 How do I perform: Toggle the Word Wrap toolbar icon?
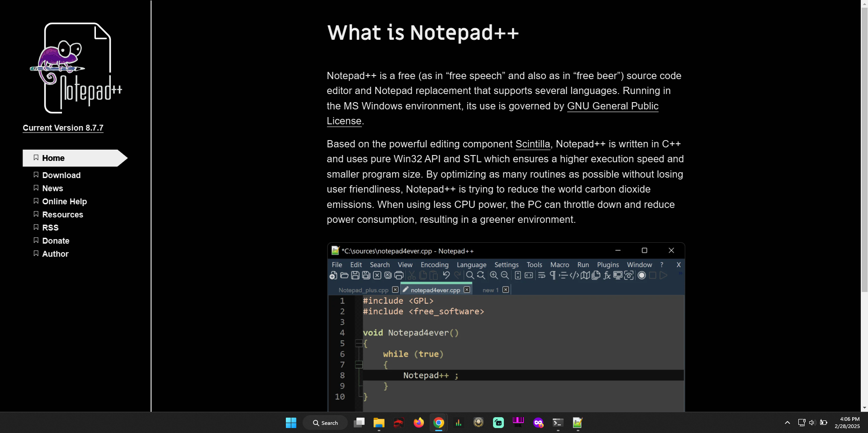pos(541,275)
